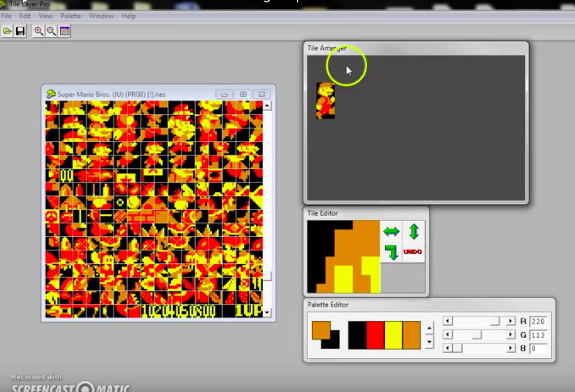Click the G slider left arrow
Viewport: 575px width, 392px height.
(447, 335)
